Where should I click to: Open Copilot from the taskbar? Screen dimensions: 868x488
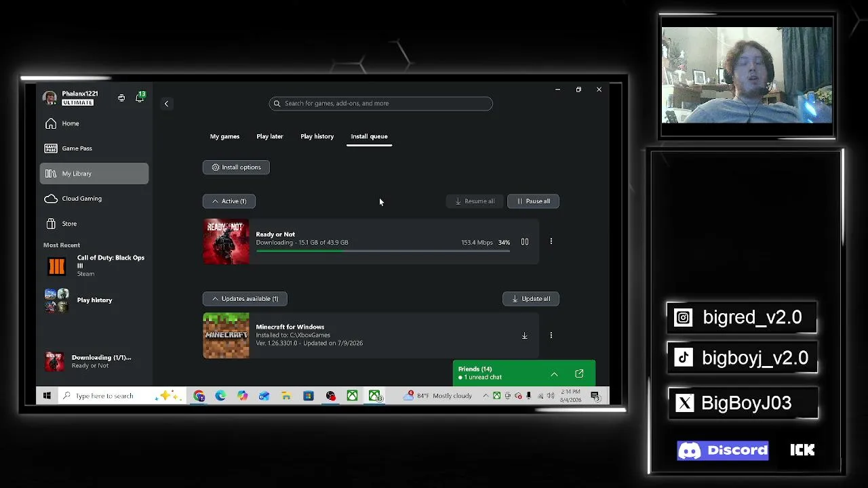coord(242,396)
